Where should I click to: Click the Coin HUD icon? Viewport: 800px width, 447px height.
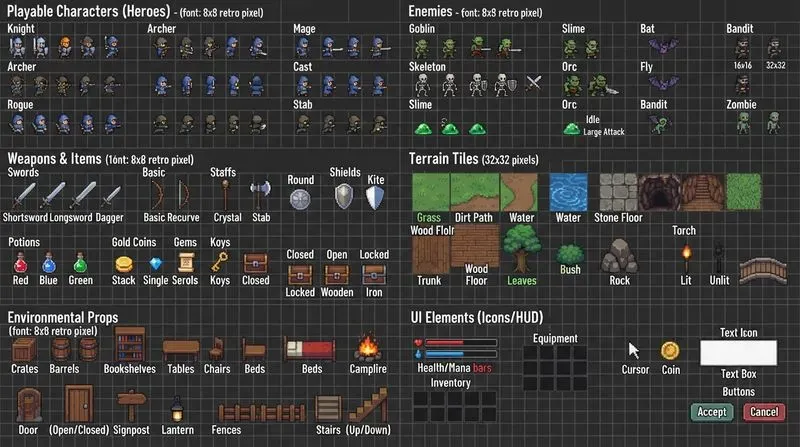click(x=670, y=351)
